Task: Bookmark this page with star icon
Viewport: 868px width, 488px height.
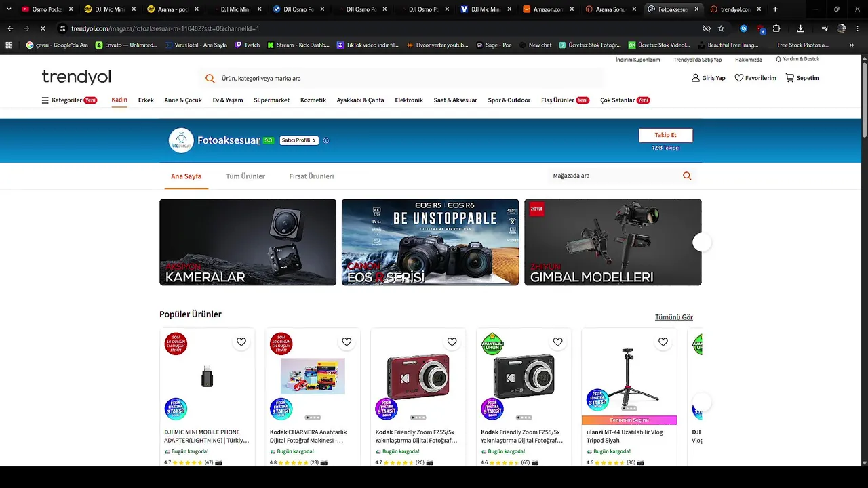Action: (x=721, y=28)
